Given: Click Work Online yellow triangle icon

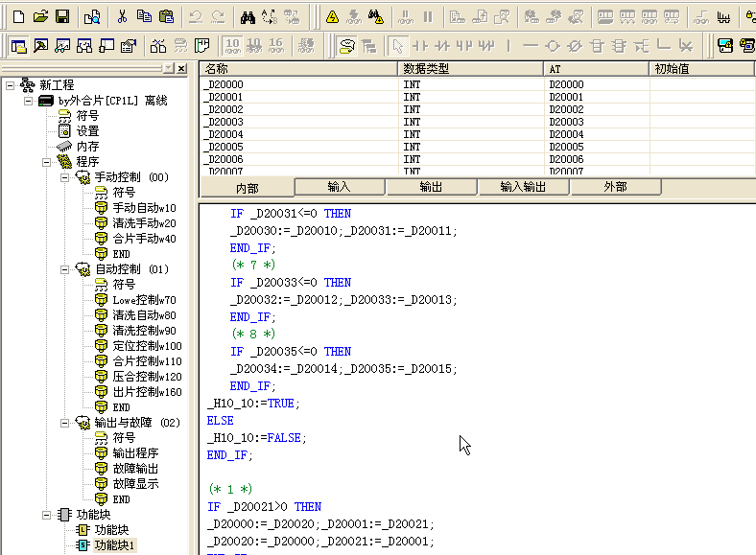Looking at the screenshot, I should (332, 18).
